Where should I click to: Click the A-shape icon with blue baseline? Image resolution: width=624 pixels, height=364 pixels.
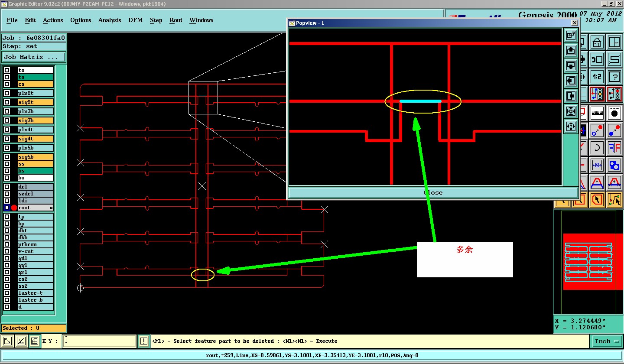click(x=597, y=182)
